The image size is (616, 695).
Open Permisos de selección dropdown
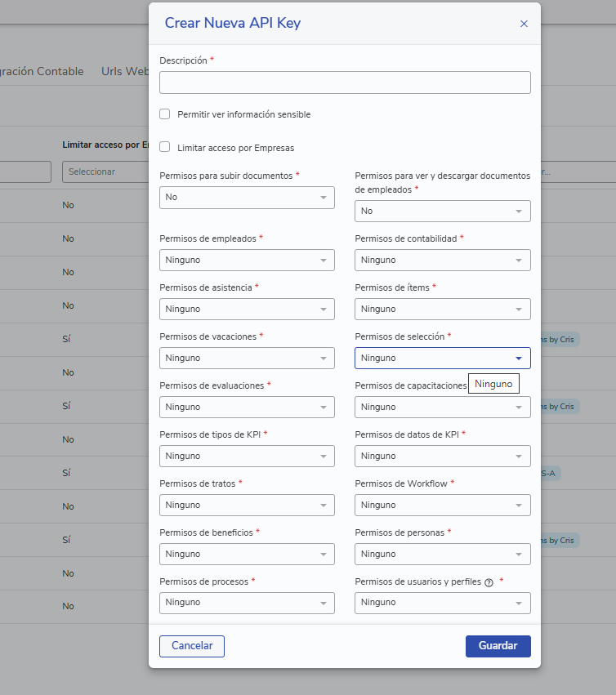443,359
